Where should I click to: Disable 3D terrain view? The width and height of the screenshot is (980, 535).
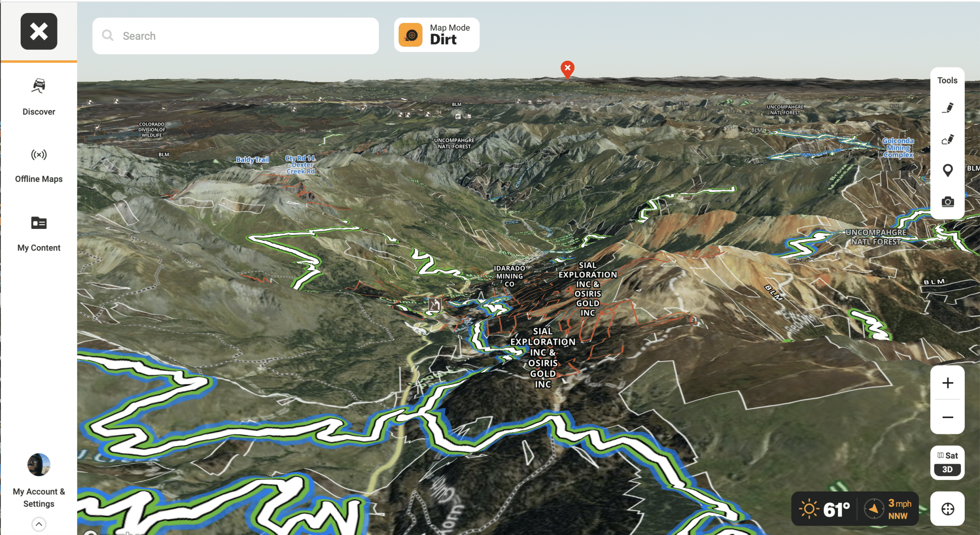tap(947, 469)
